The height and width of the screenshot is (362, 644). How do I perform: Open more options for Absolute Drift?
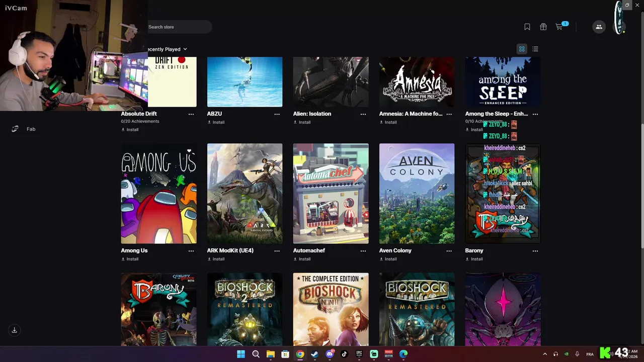pos(191,114)
